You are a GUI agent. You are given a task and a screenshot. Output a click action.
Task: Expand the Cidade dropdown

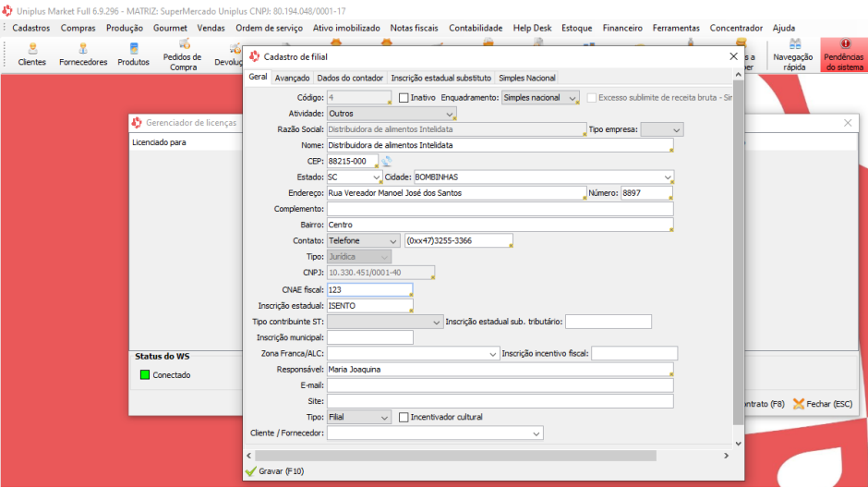coord(667,177)
